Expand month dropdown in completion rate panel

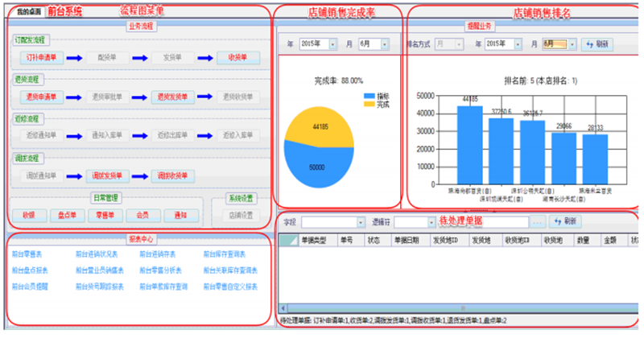[x=386, y=43]
